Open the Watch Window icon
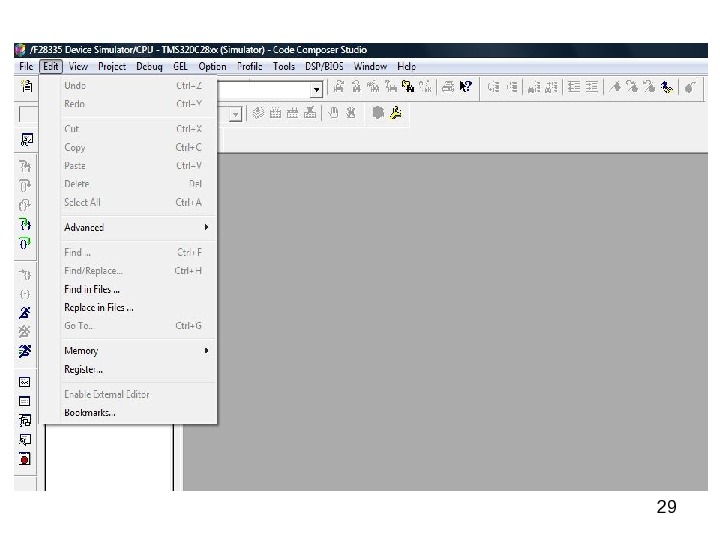The width and height of the screenshot is (720, 540). (25, 439)
